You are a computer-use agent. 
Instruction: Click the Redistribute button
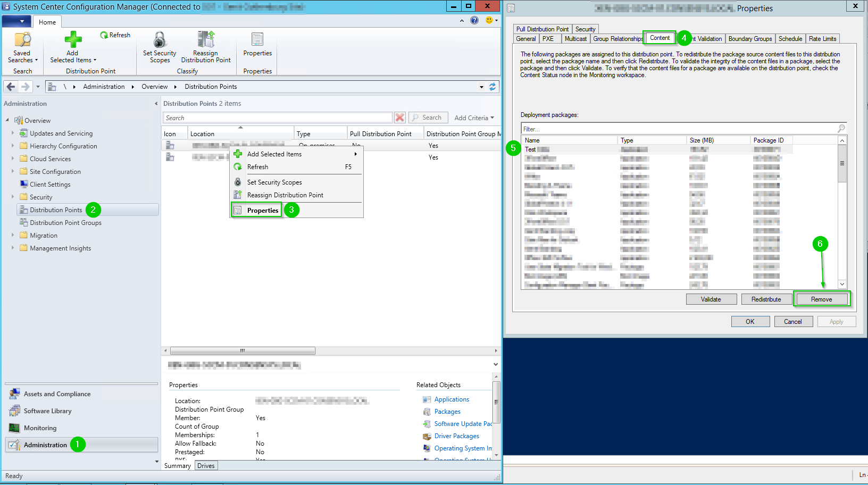pyautogui.click(x=766, y=299)
